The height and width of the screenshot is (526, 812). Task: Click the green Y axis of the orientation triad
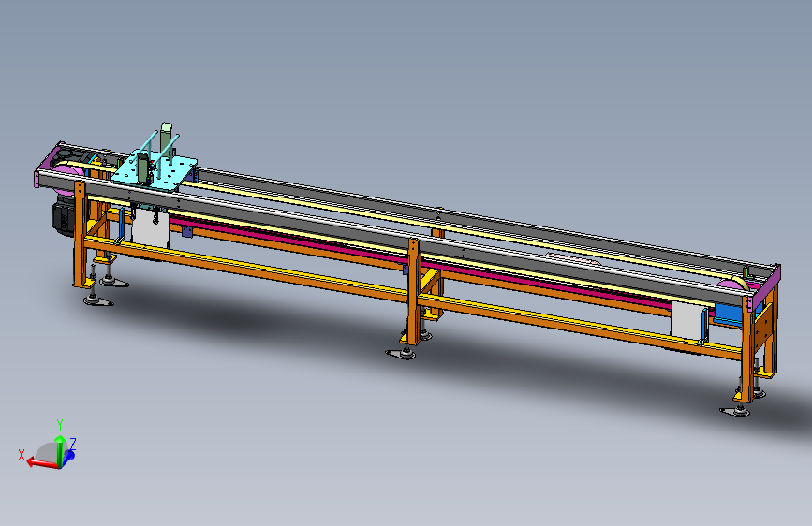(60, 451)
